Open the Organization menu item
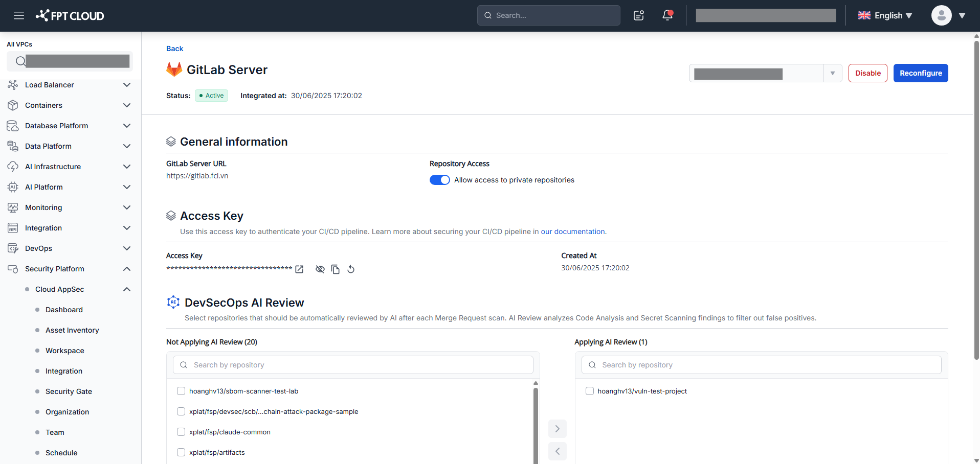Viewport: 980px width, 464px height. point(67,412)
